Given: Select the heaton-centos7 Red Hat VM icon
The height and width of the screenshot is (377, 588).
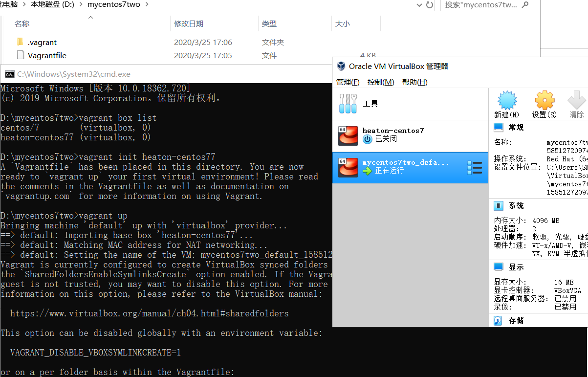Looking at the screenshot, I should pyautogui.click(x=348, y=135).
